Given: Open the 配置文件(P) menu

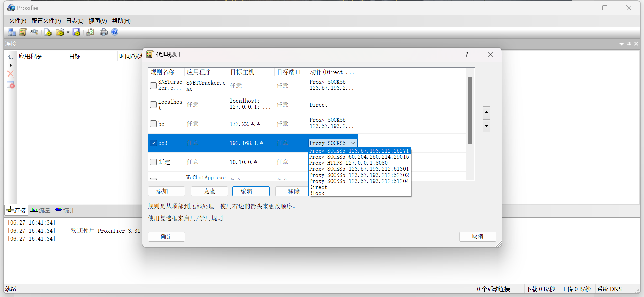Looking at the screenshot, I should 46,21.
